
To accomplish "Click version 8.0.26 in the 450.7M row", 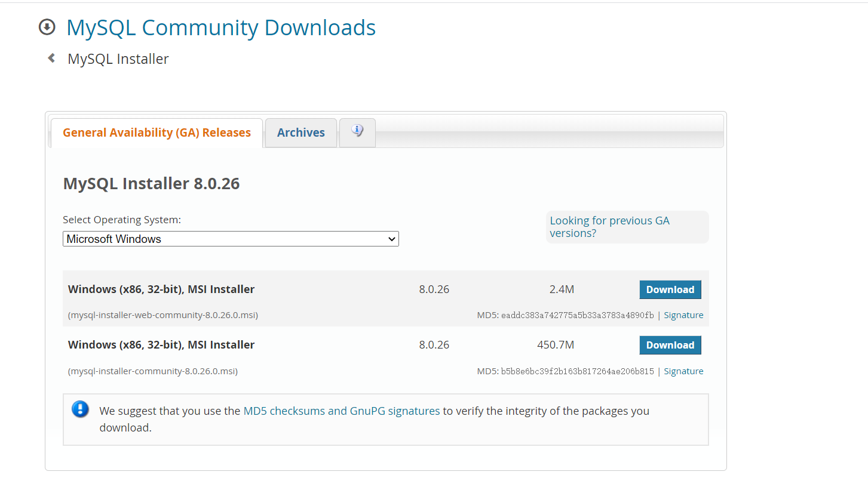I will click(x=434, y=345).
